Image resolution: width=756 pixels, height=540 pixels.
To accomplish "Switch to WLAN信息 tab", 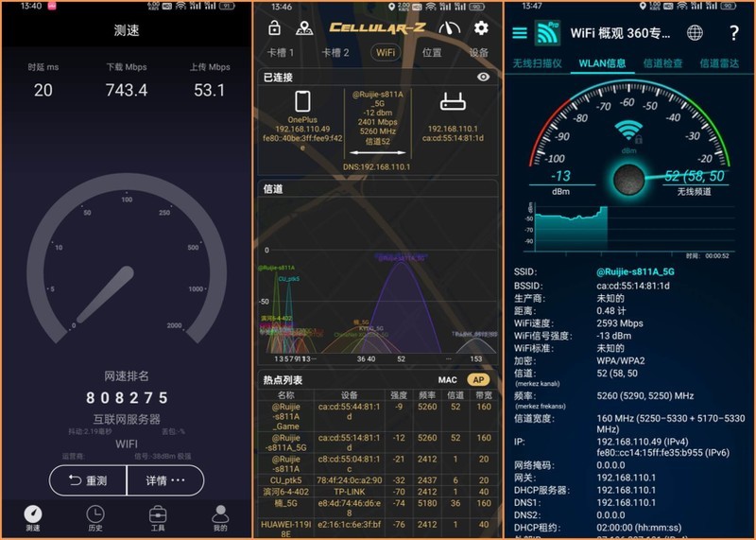I will click(602, 63).
